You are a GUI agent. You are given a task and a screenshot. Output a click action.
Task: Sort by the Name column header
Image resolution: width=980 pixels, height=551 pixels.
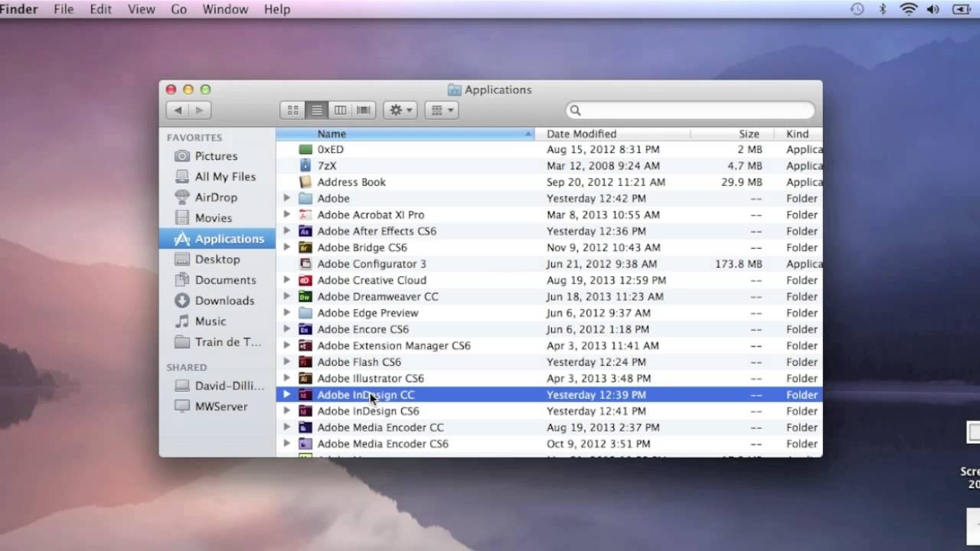tap(405, 134)
